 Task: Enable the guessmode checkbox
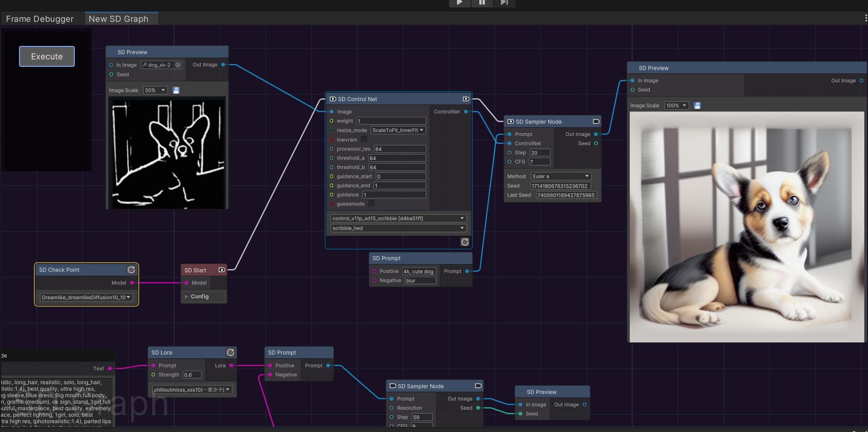point(371,203)
